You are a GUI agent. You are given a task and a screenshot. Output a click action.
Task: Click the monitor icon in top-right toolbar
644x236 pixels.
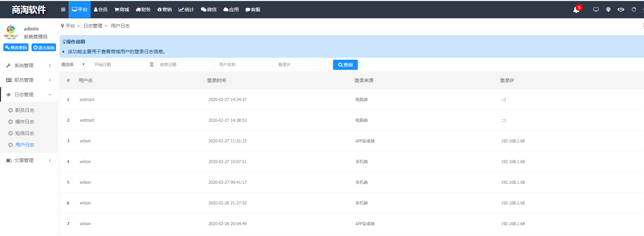coord(596,9)
